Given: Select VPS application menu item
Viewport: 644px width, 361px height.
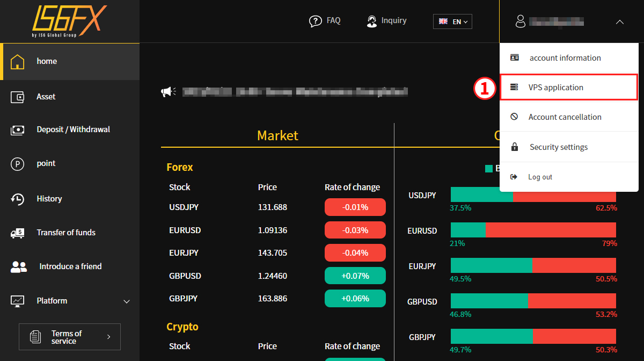Looking at the screenshot, I should click(x=569, y=88).
